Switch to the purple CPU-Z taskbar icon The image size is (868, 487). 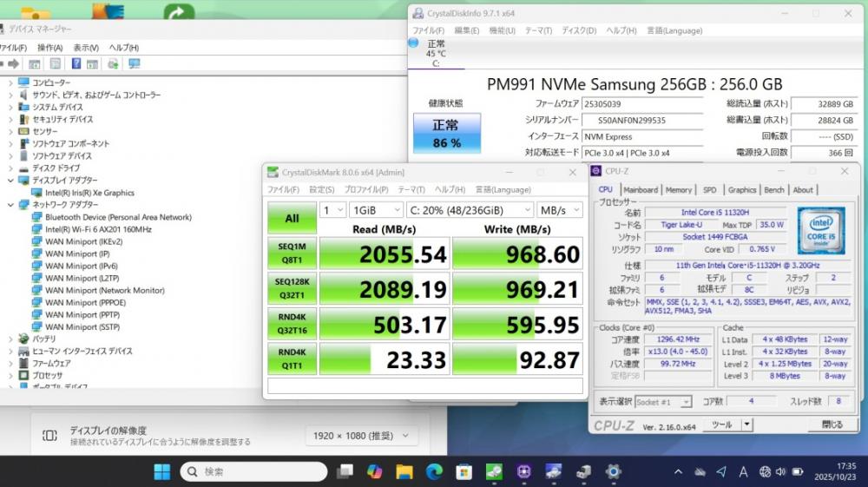523,471
